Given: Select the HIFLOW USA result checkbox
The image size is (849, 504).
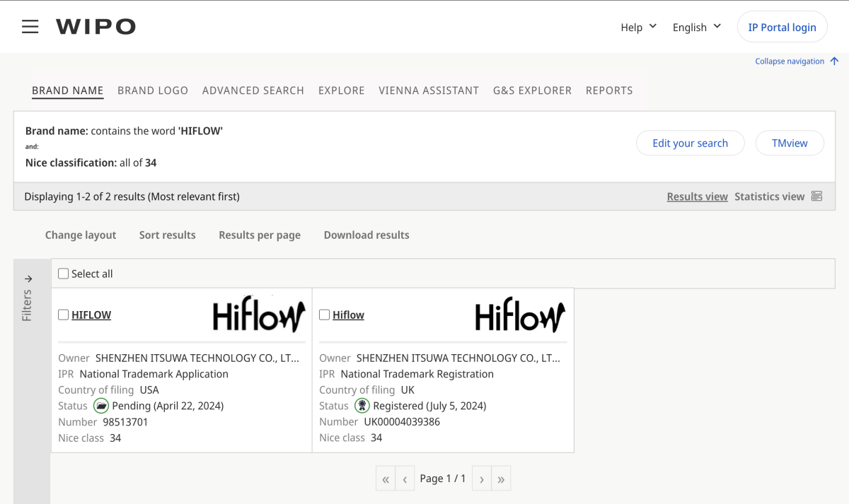Looking at the screenshot, I should [x=64, y=315].
